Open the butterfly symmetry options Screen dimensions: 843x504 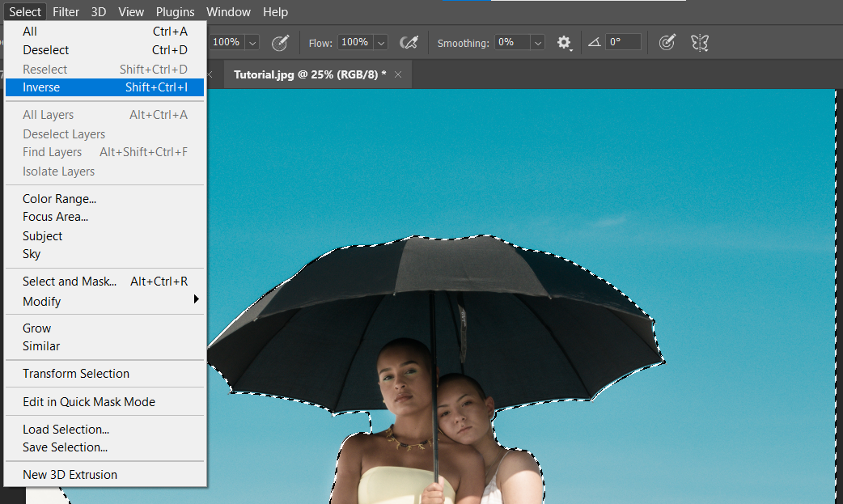coord(700,43)
